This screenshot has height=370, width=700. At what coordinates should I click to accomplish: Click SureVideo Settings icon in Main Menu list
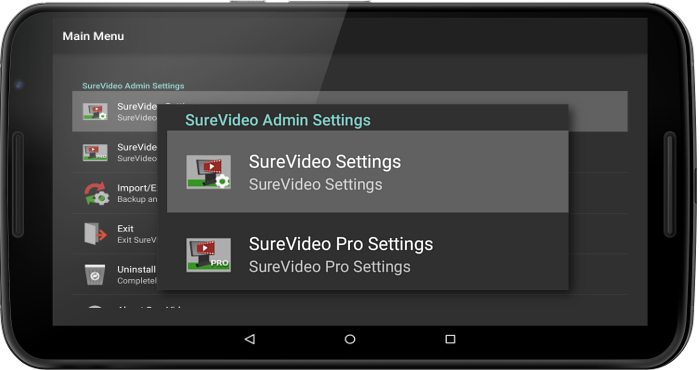click(95, 112)
